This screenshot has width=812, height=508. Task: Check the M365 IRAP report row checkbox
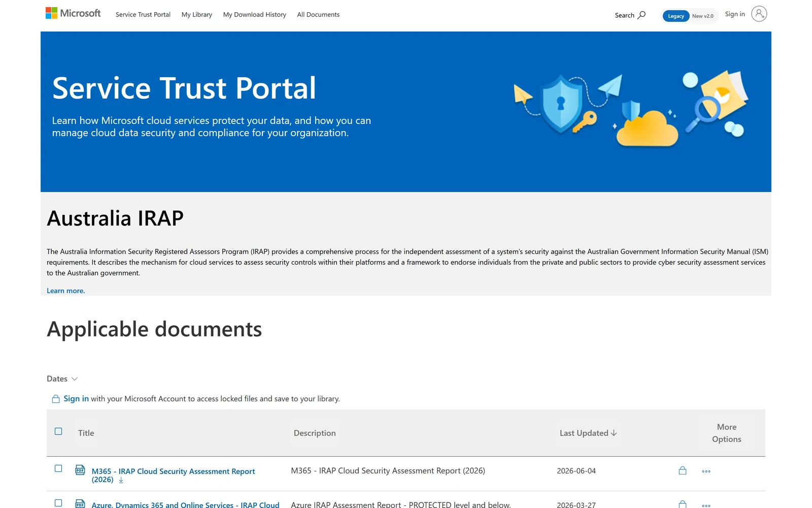(x=58, y=468)
